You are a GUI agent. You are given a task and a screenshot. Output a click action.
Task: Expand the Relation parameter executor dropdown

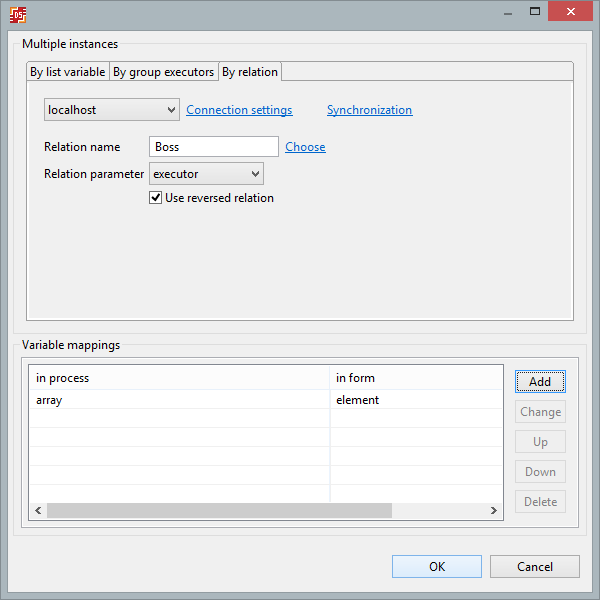pyautogui.click(x=206, y=174)
